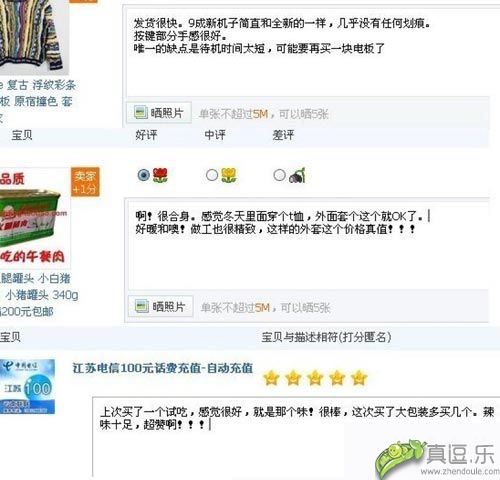
Task: Click the fourth rating star
Action: click(x=337, y=378)
